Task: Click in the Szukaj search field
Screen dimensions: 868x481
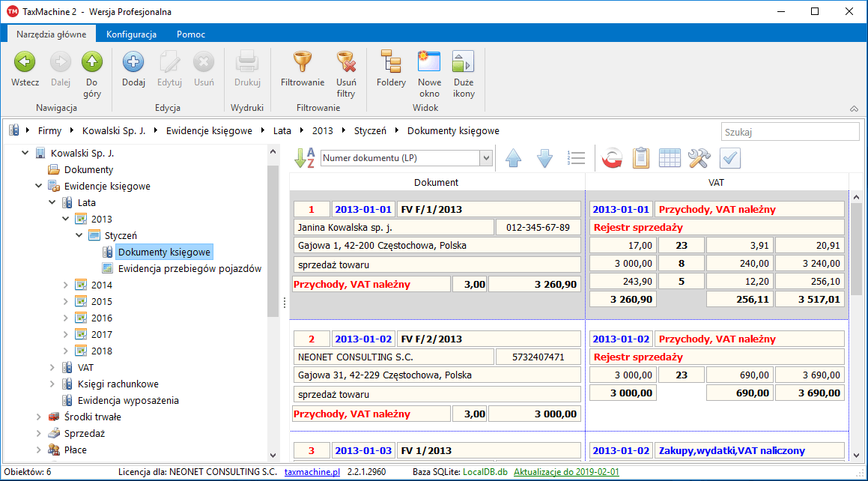Action: pyautogui.click(x=789, y=132)
